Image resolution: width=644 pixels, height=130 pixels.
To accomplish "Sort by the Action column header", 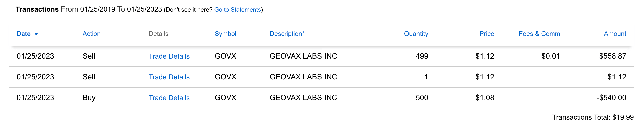I will [x=91, y=34].
